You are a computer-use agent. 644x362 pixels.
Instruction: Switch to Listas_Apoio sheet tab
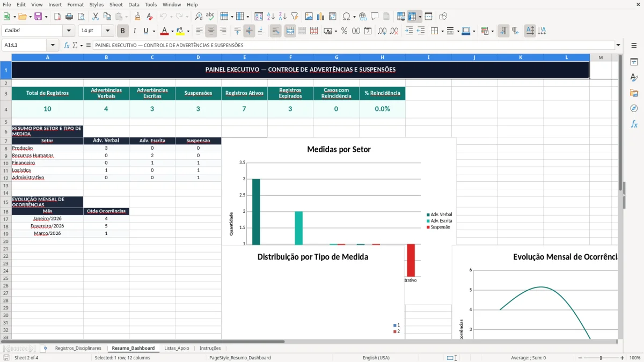click(177, 349)
